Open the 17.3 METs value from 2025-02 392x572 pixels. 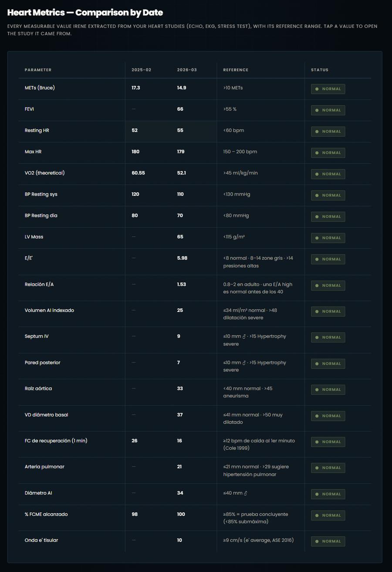(x=135, y=88)
